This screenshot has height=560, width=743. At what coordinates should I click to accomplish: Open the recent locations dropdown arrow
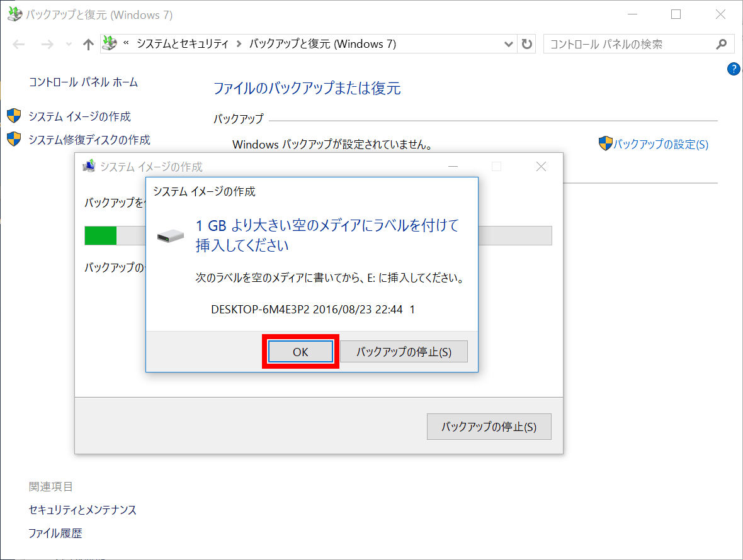coord(69,45)
